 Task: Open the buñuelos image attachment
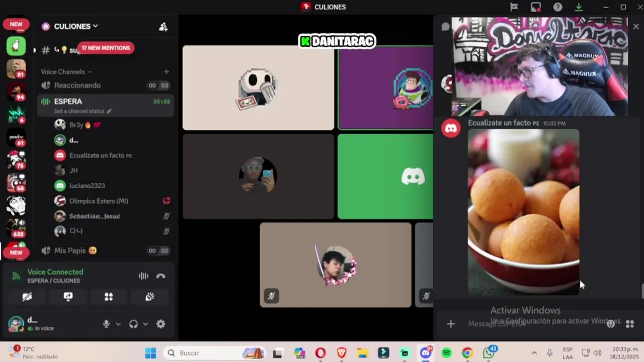(524, 212)
